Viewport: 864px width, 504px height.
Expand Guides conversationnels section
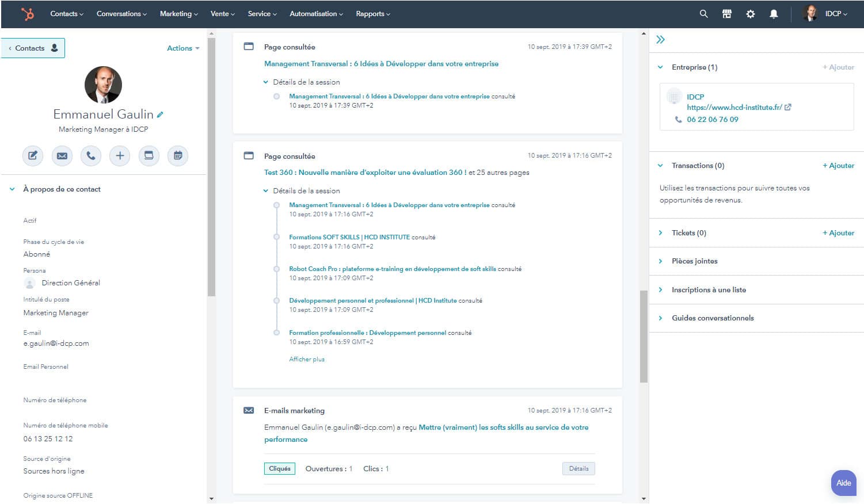point(660,318)
